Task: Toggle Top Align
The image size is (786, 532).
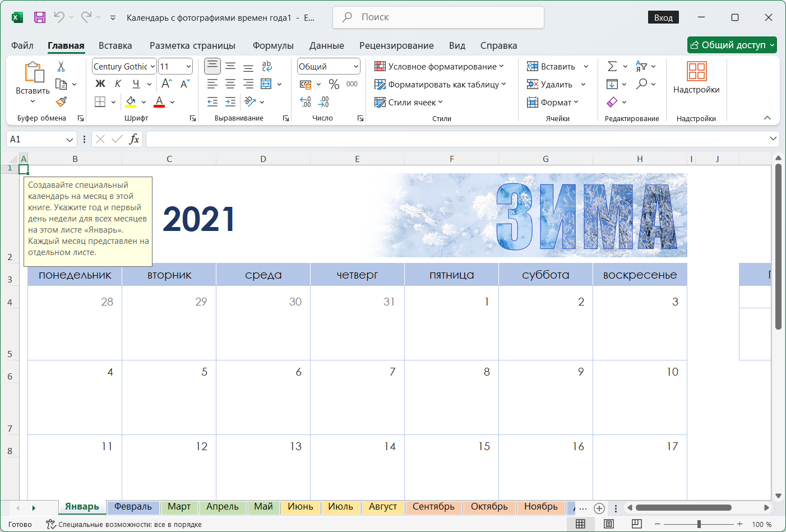Action: (x=212, y=66)
